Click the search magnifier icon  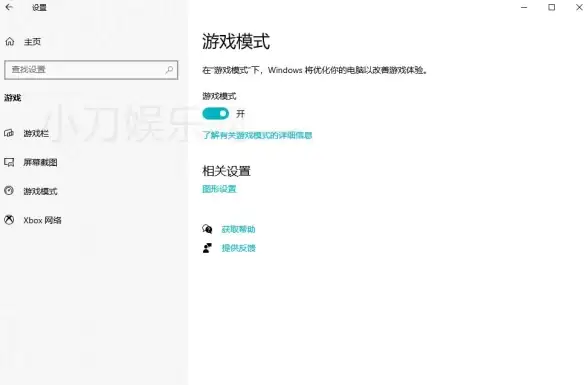pyautogui.click(x=170, y=69)
